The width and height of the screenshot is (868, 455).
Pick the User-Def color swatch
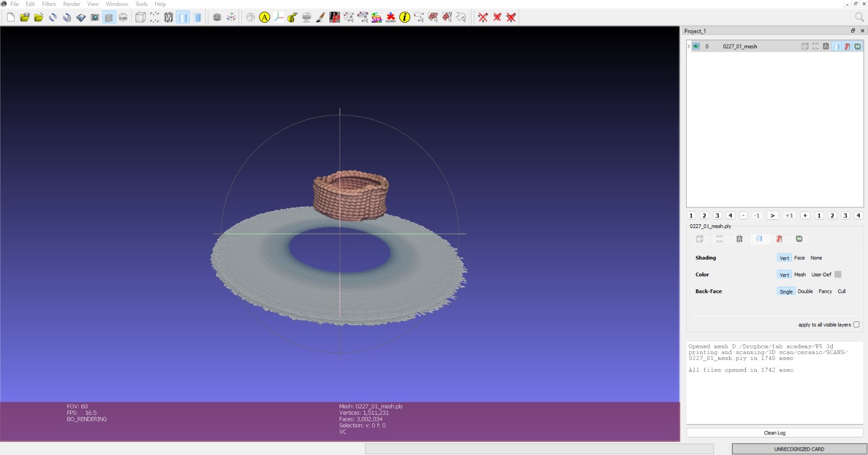coord(838,275)
